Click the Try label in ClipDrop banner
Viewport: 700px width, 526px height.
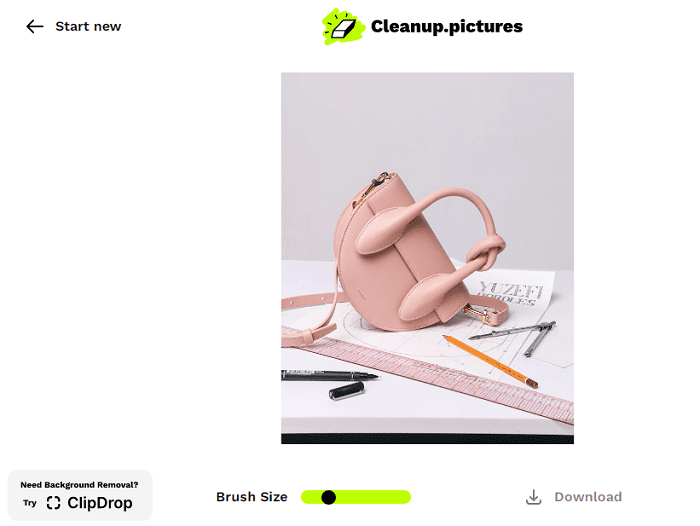[x=30, y=503]
